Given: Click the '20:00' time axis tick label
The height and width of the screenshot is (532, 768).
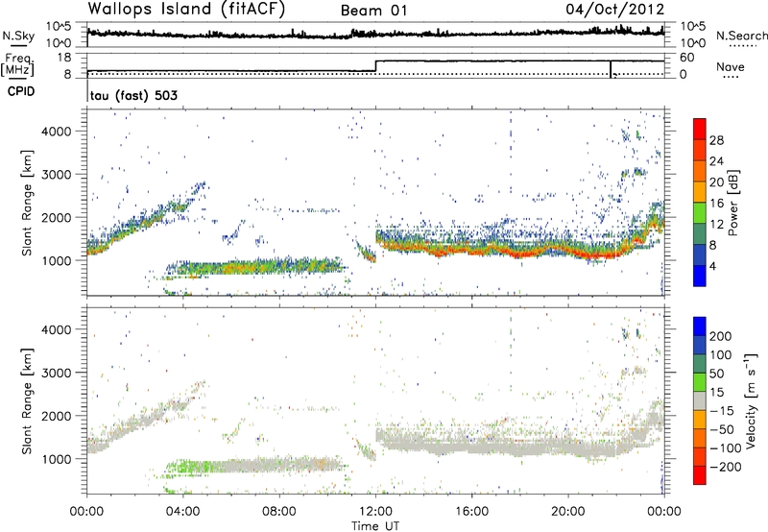Looking at the screenshot, I should (x=568, y=512).
